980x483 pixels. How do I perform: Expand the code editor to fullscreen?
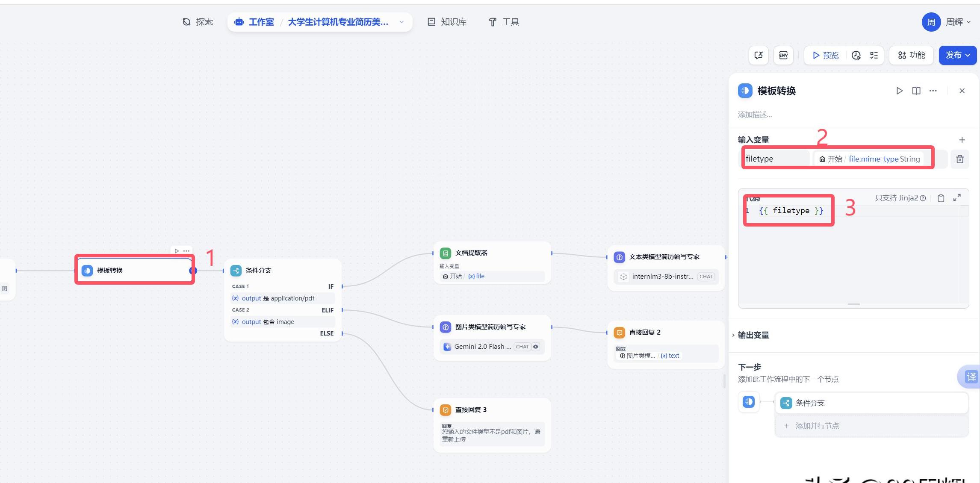pos(957,197)
